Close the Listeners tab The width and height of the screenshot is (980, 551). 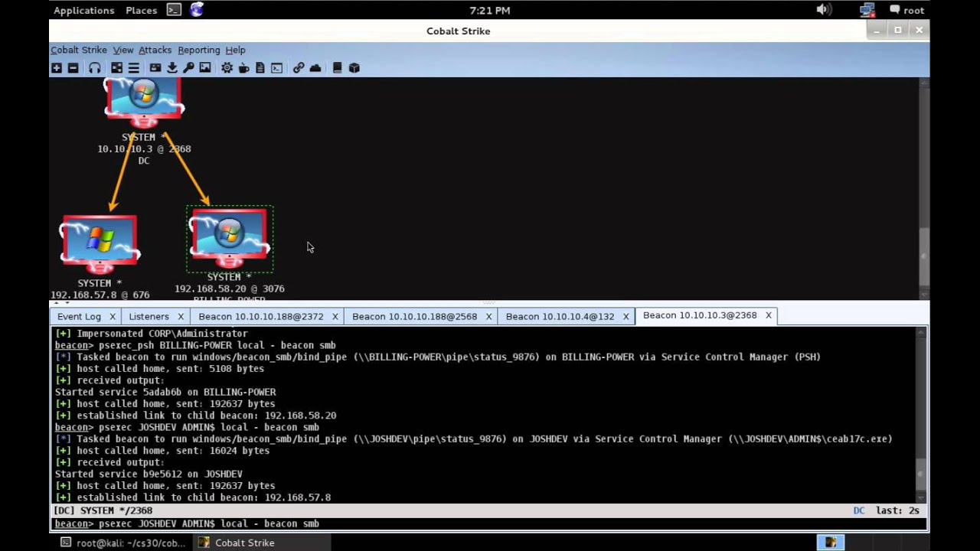click(x=181, y=316)
